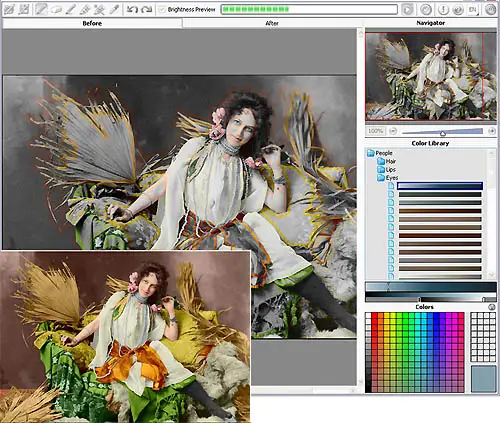Switch to the After tab
This screenshot has width=500, height=423.
[x=272, y=23]
